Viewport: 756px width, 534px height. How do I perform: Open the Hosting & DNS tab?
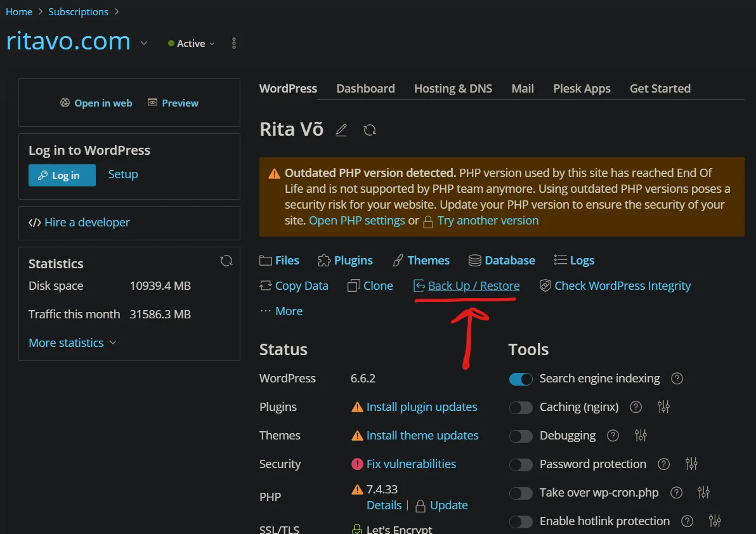coord(453,89)
